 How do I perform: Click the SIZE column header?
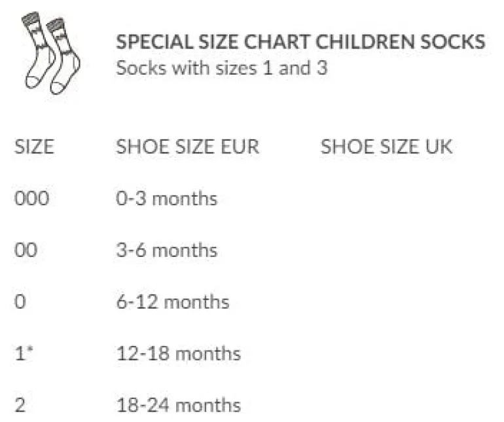(x=34, y=147)
